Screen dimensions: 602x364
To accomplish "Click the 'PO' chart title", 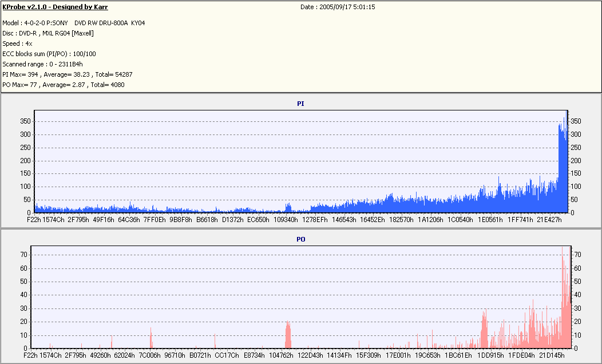I will [x=300, y=239].
